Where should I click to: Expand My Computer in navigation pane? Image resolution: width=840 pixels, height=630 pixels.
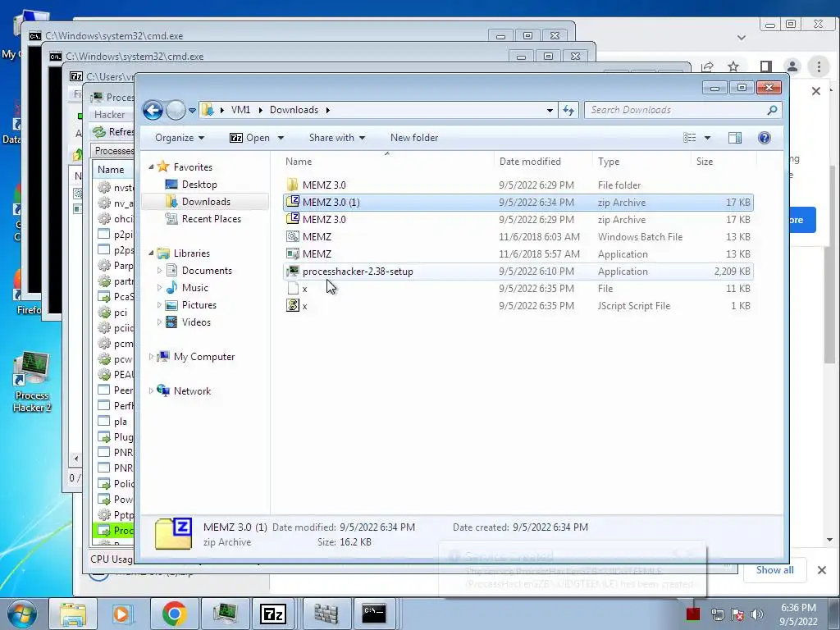[151, 356]
